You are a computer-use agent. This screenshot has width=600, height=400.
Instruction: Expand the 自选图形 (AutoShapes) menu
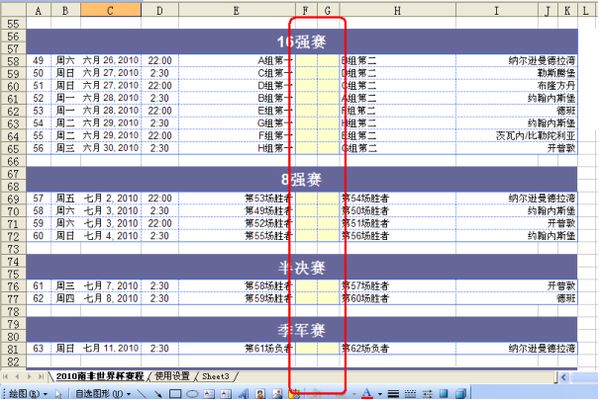point(101,393)
